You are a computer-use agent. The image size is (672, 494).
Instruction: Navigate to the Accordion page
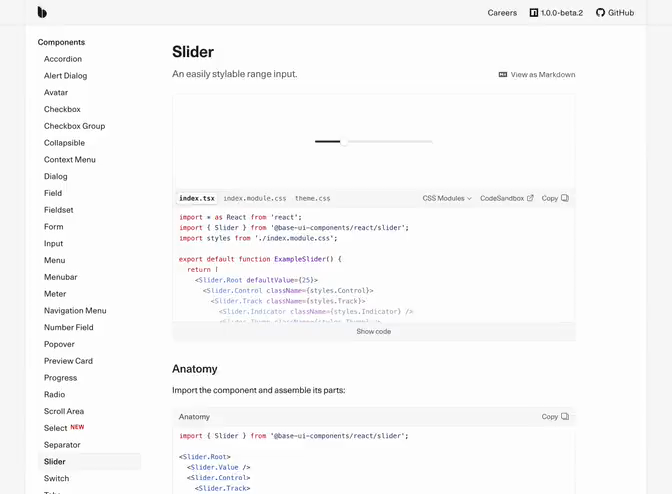pos(63,59)
